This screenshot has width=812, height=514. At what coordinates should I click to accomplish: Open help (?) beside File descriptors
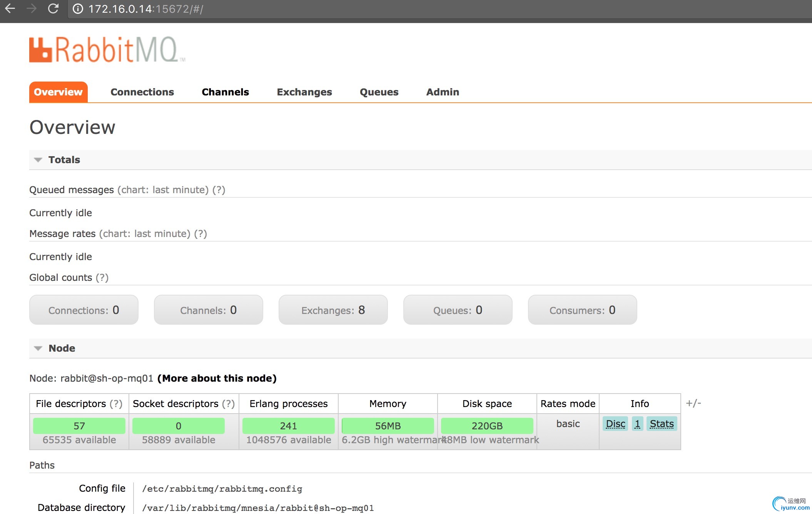(116, 404)
